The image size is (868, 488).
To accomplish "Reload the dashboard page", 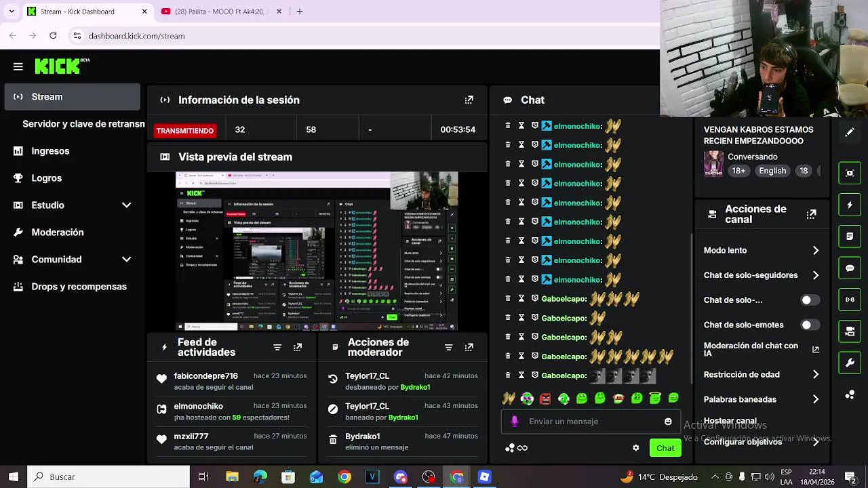I will pyautogui.click(x=53, y=36).
